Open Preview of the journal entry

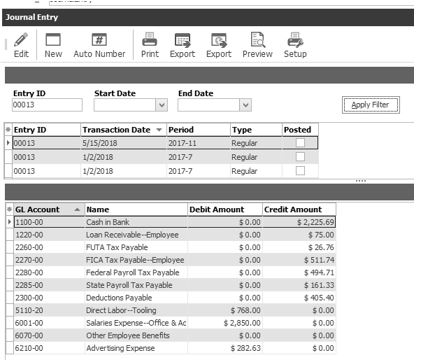(x=257, y=40)
